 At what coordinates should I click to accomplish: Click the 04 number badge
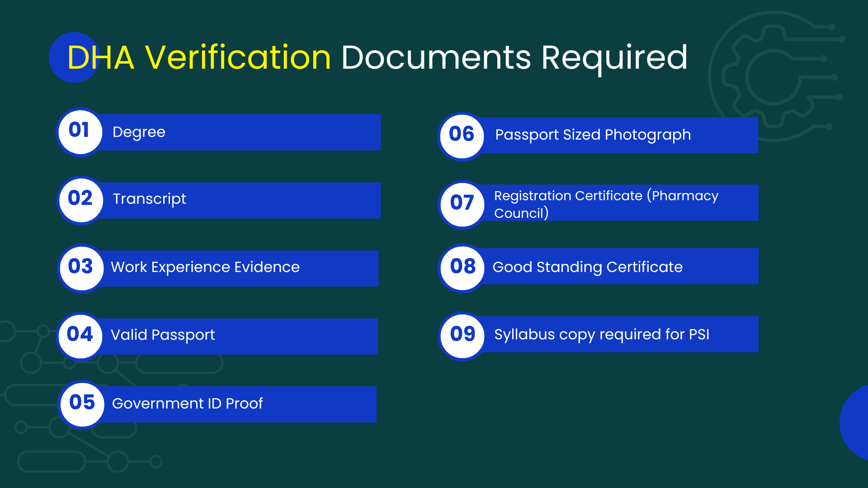[80, 336]
